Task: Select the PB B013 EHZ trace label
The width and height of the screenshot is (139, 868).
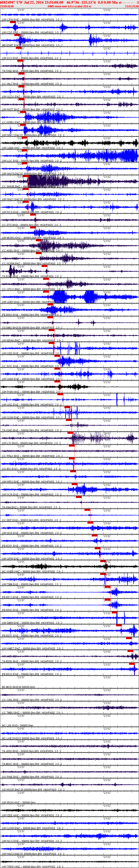Action: 32,597
